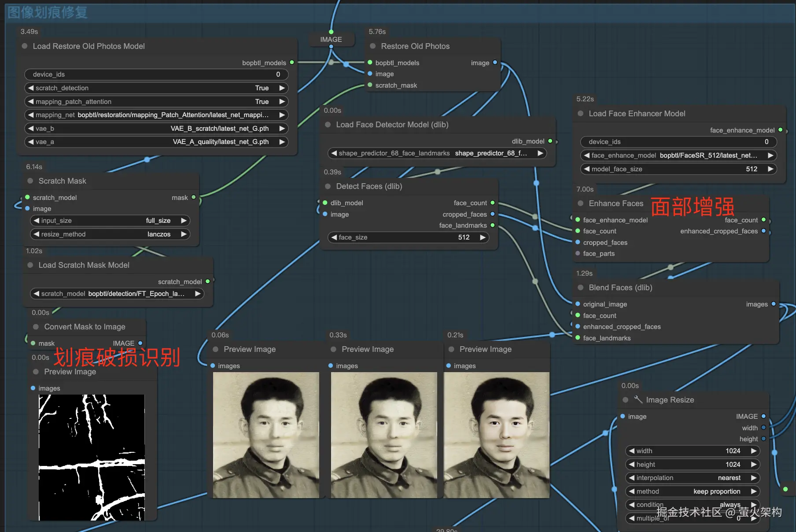Click the Load Face Enhancer Model title

click(637, 114)
